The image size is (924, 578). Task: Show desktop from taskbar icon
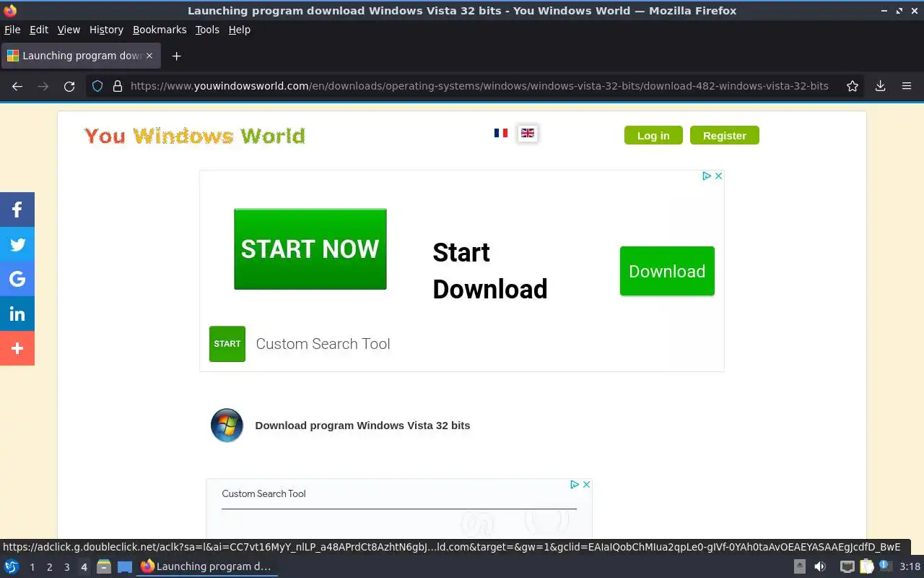[125, 566]
